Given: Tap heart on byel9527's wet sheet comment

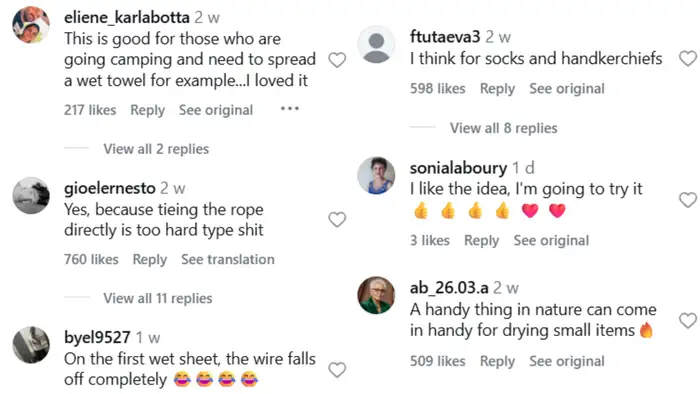Looking at the screenshot, I should click(337, 370).
